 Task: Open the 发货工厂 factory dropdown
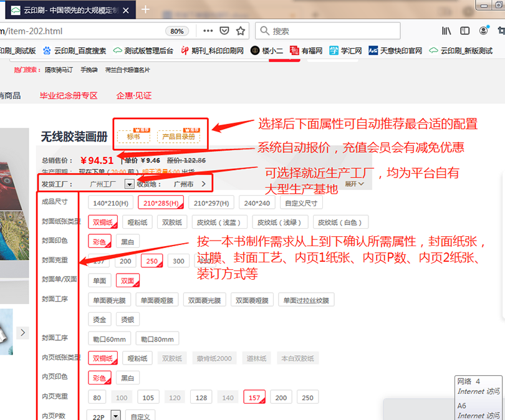click(x=129, y=184)
